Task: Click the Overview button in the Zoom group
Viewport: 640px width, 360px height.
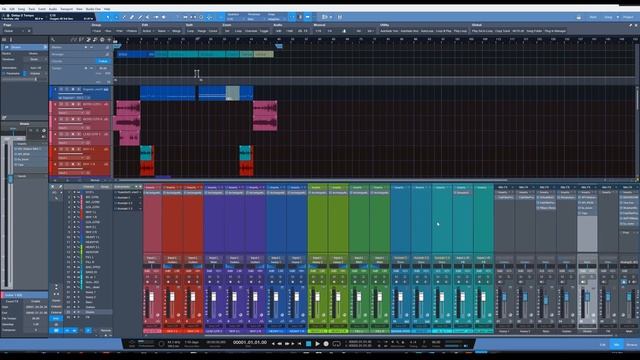Action: tap(251, 31)
